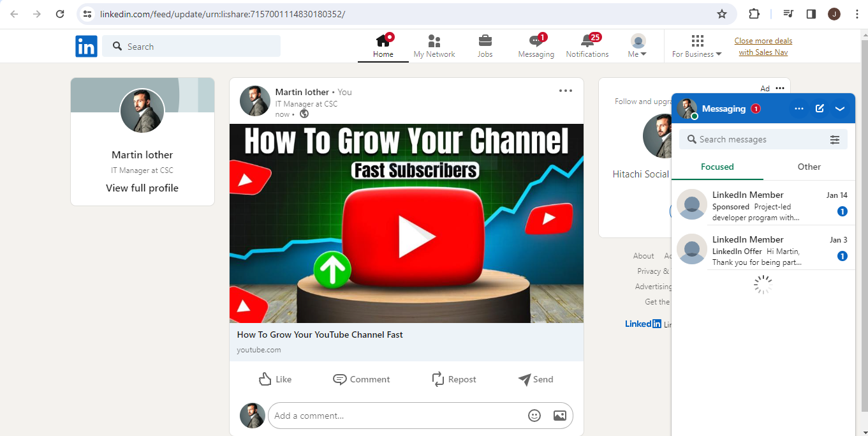Open the YouTube video thumbnail
Screen dimensions: 868x436
406,223
